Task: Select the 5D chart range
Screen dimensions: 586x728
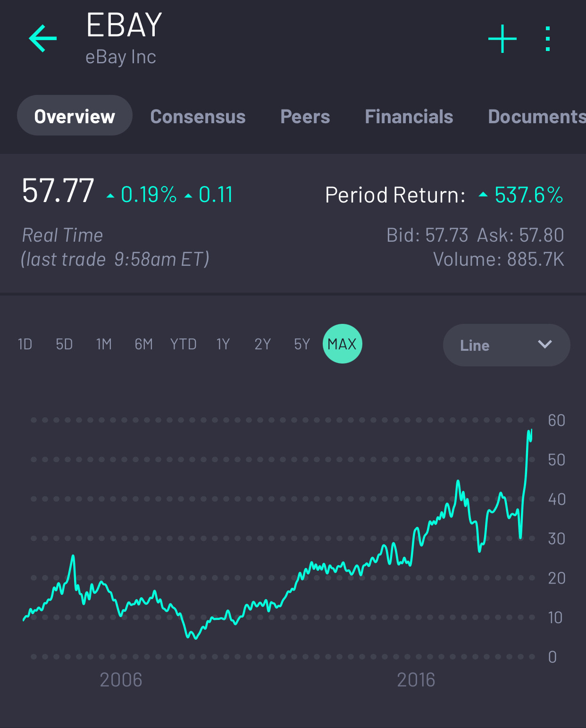Action: (64, 344)
